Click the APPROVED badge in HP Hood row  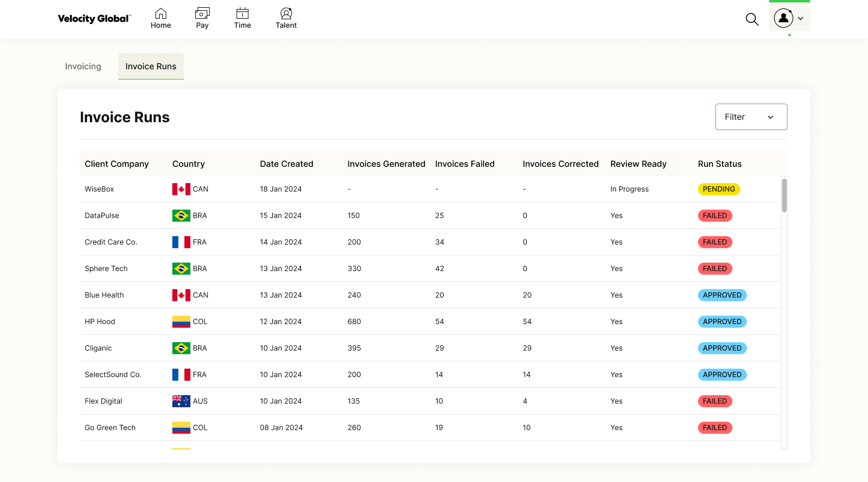tap(722, 322)
